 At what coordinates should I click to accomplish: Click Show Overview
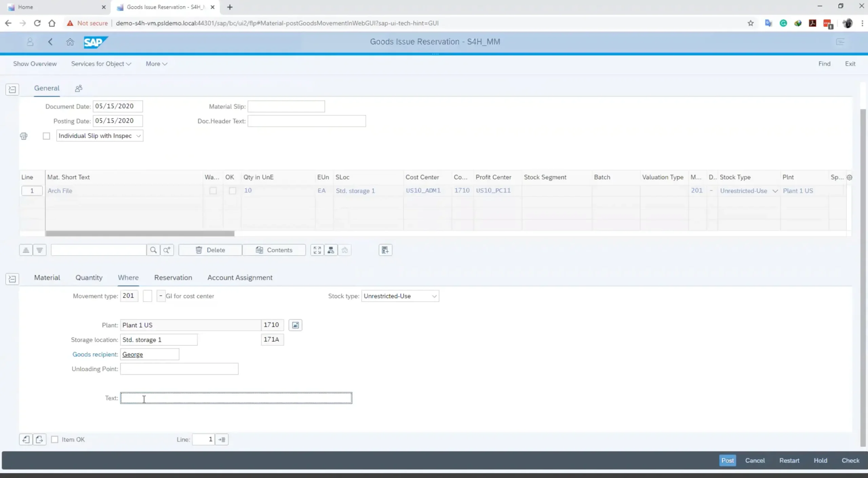(x=35, y=64)
